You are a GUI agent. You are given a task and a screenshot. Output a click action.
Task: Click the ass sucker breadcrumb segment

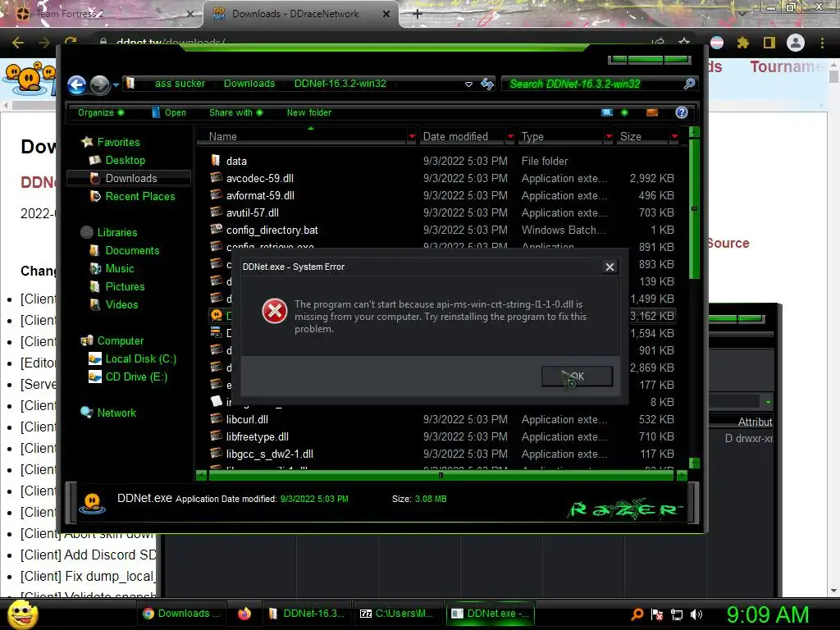[180, 84]
